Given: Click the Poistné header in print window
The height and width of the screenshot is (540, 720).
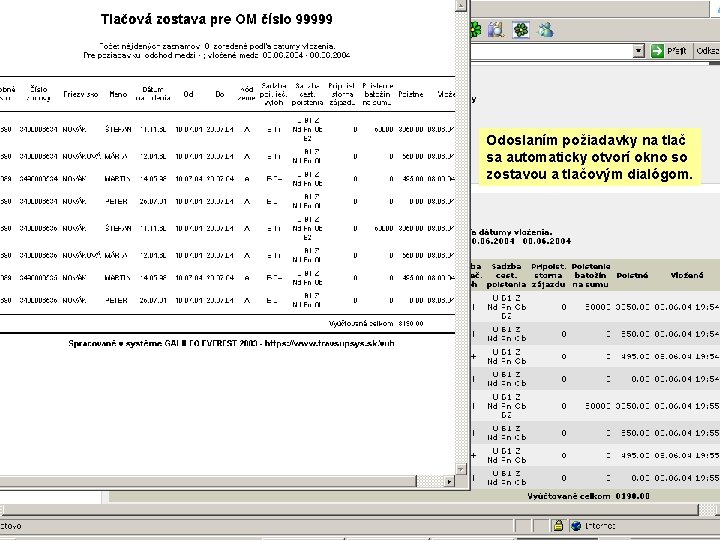Looking at the screenshot, I should [411, 94].
